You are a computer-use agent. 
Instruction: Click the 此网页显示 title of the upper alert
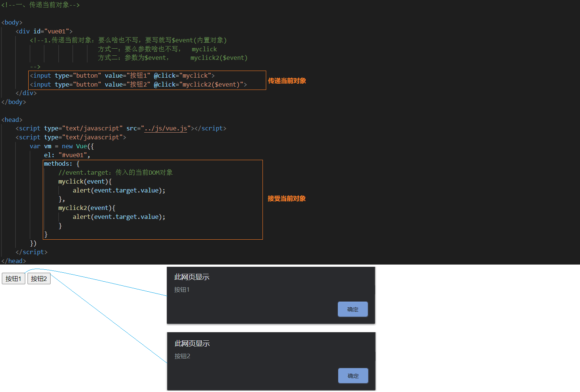pyautogui.click(x=192, y=277)
